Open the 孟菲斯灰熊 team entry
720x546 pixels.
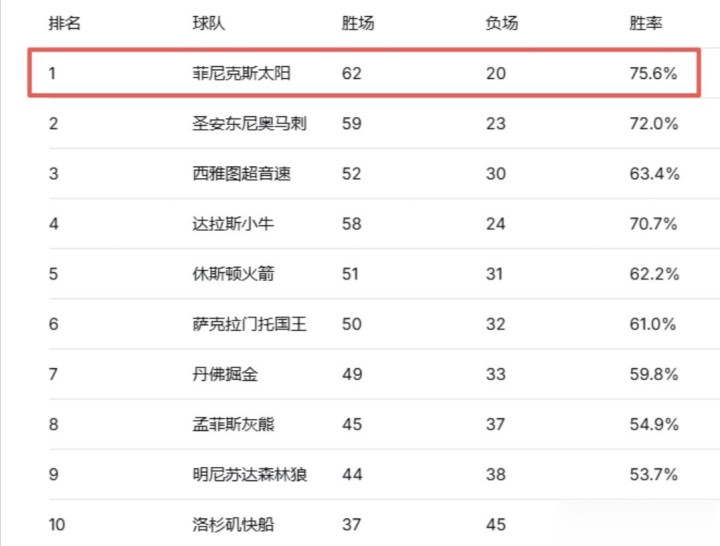pos(234,424)
